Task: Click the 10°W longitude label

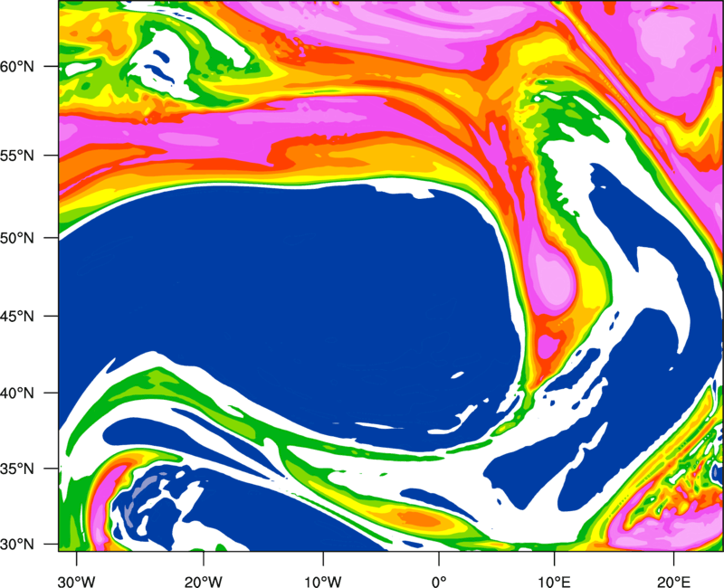Action: click(x=323, y=582)
